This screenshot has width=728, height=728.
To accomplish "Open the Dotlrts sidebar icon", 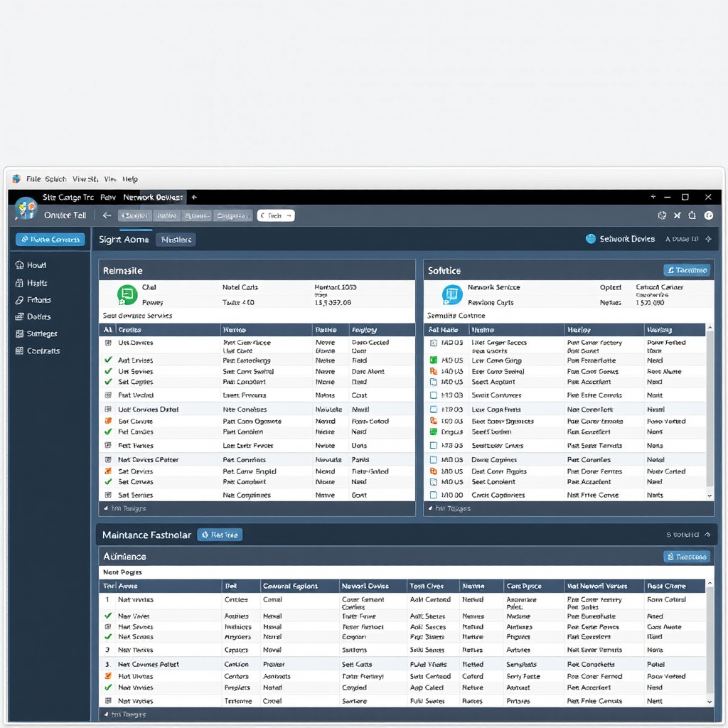I will click(19, 316).
